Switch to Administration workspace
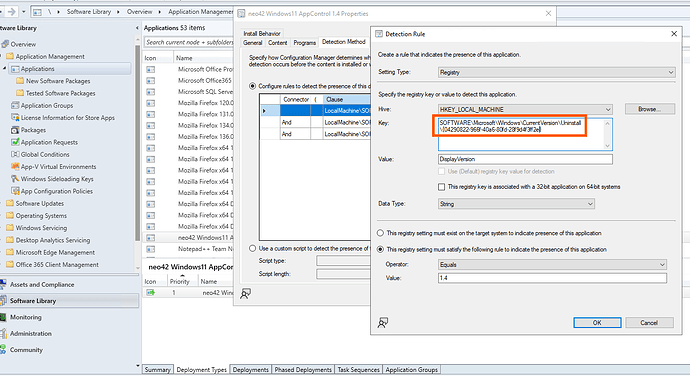690x376 pixels. [x=31, y=333]
